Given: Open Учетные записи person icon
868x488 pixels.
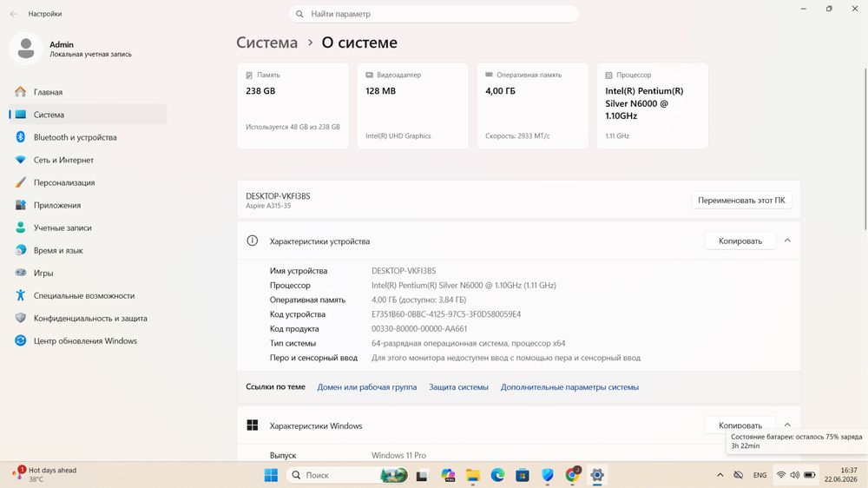Looking at the screenshot, I should 21,228.
